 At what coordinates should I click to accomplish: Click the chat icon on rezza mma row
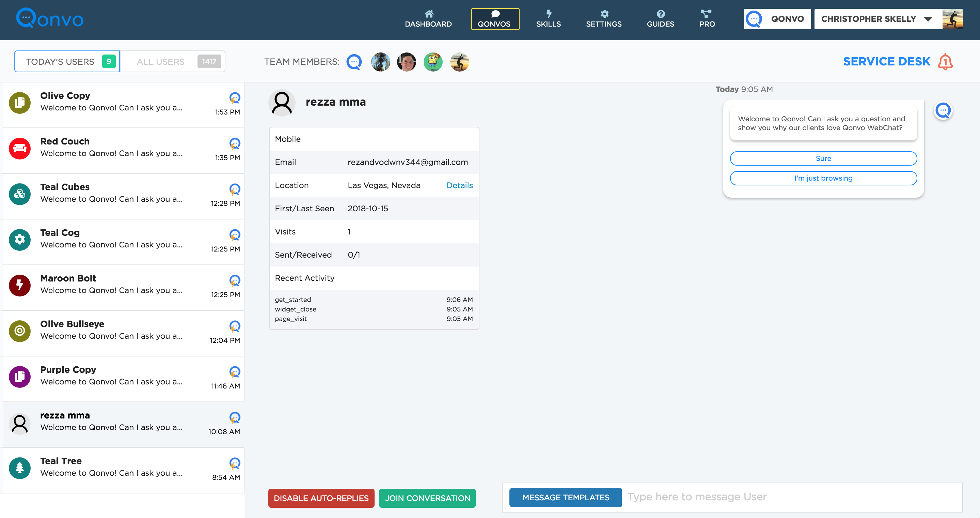(x=235, y=417)
